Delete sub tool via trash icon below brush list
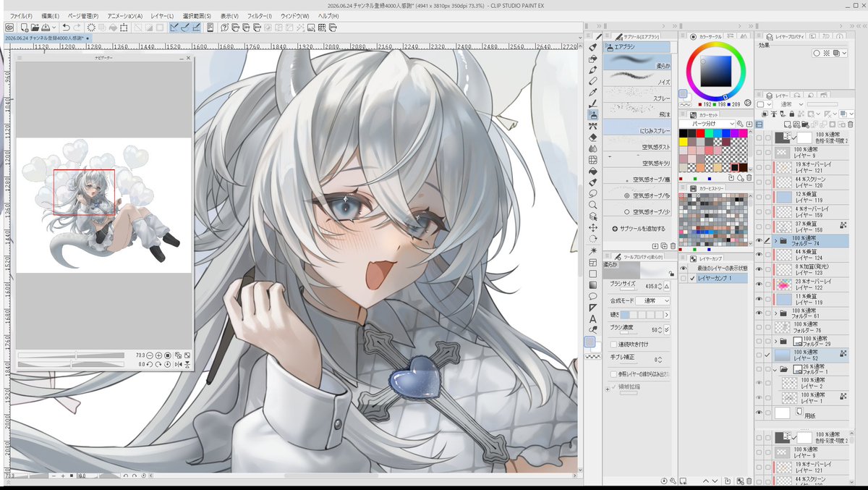The width and height of the screenshot is (868, 490). 673,245
